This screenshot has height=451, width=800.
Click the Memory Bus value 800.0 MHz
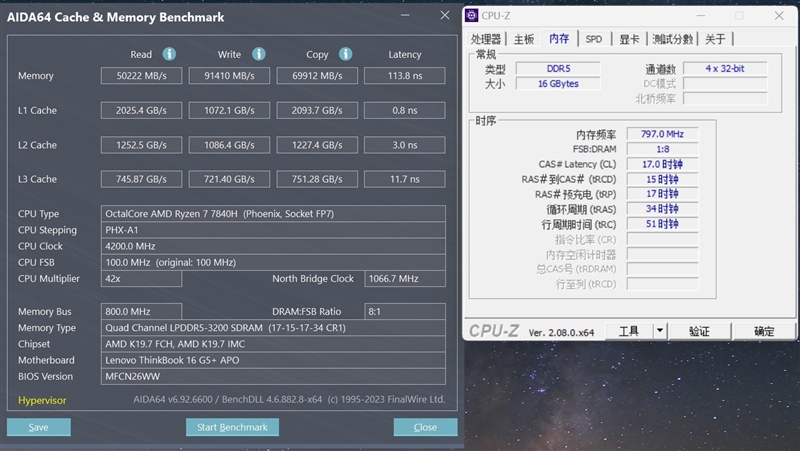pos(141,311)
